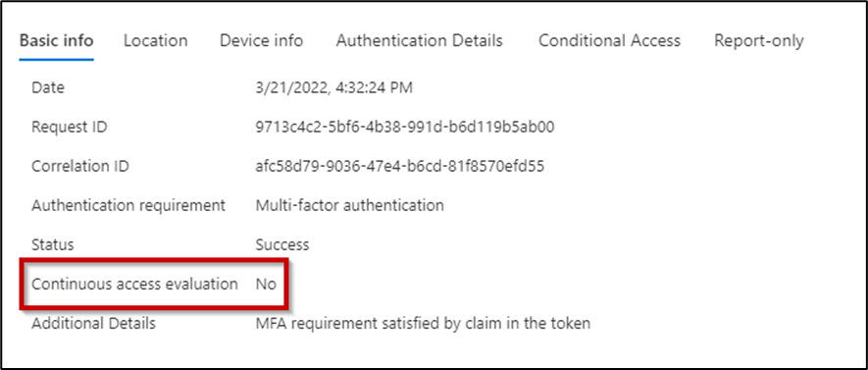Click the Continuous access evaluation No value

point(266,285)
